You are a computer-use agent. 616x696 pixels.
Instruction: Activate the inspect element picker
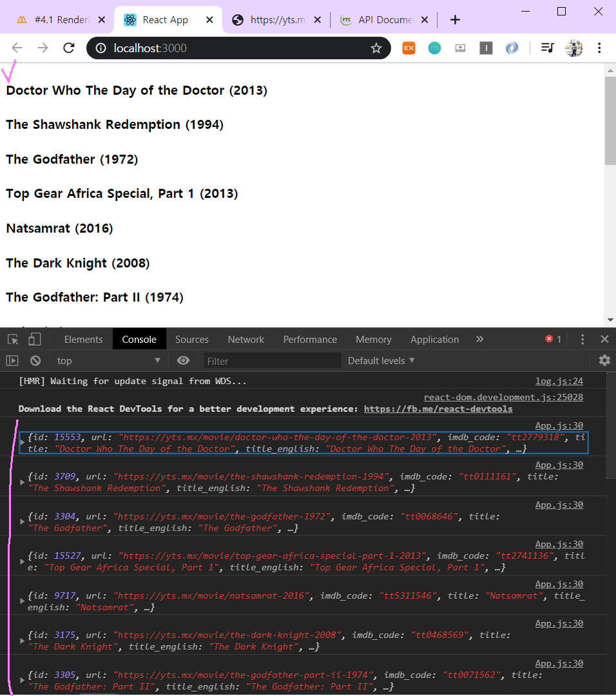(13, 340)
